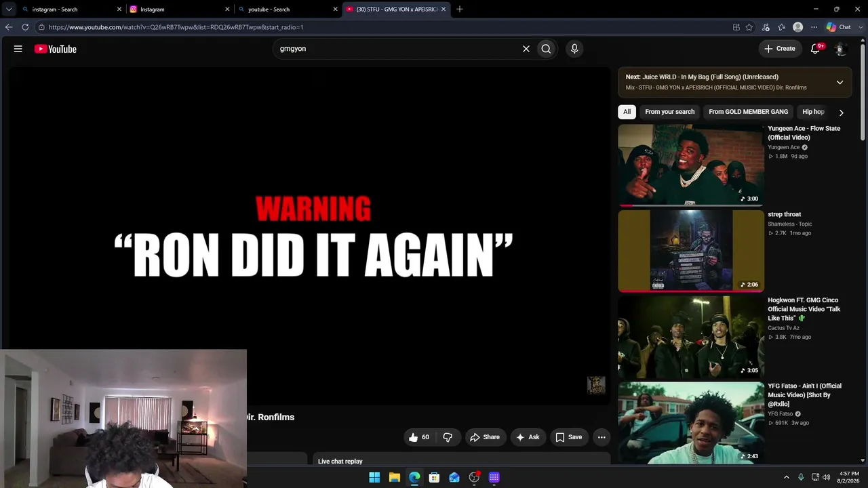Show more filter chips with right arrow

(841, 113)
